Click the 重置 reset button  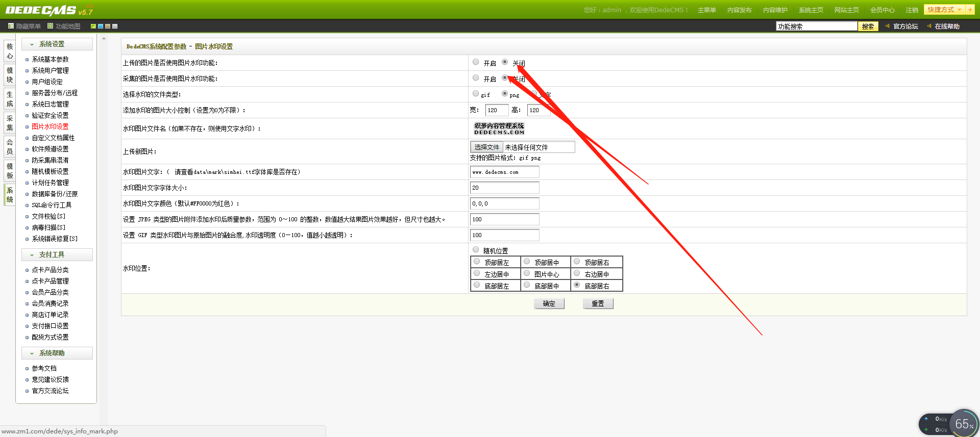[598, 304]
